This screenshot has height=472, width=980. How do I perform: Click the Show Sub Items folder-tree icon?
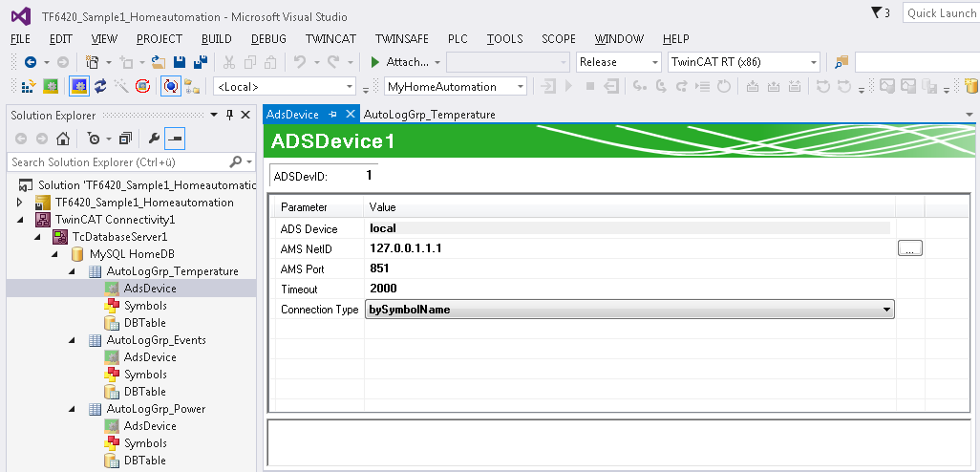[192, 86]
